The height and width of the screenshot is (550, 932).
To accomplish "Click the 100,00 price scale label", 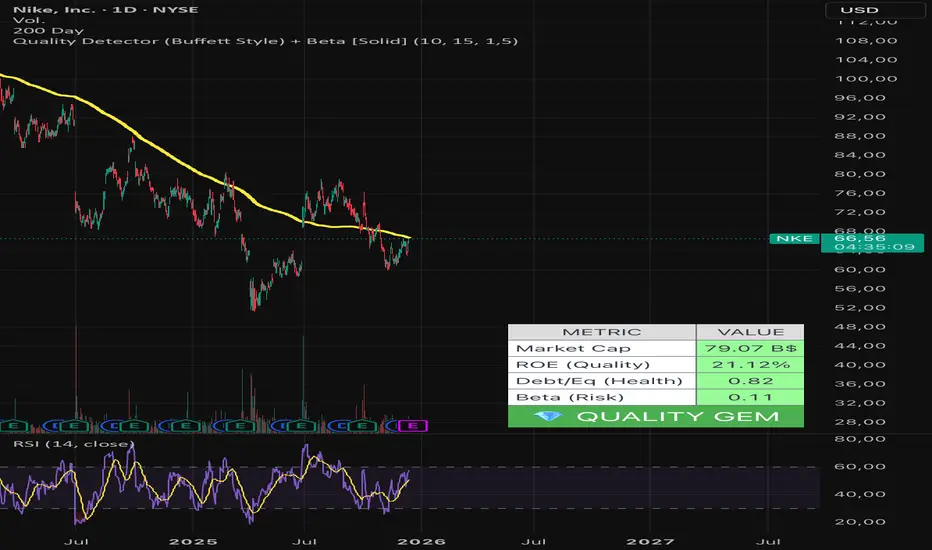I will click(x=866, y=78).
